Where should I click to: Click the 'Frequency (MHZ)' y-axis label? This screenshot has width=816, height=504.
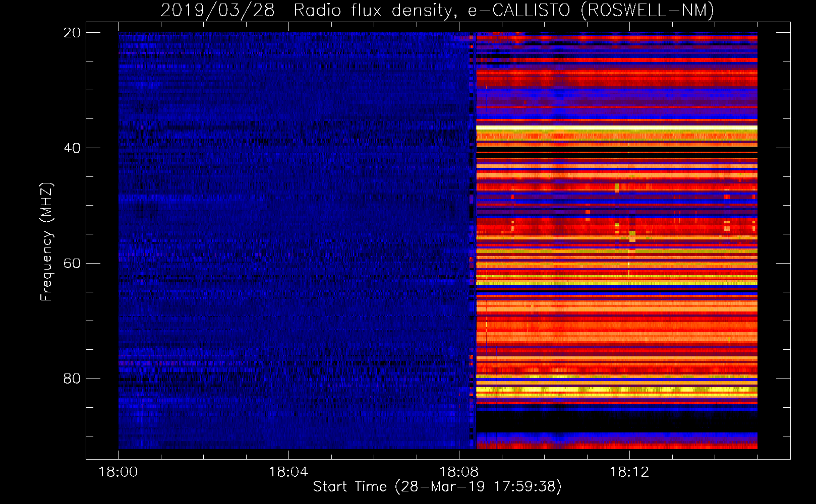click(46, 242)
